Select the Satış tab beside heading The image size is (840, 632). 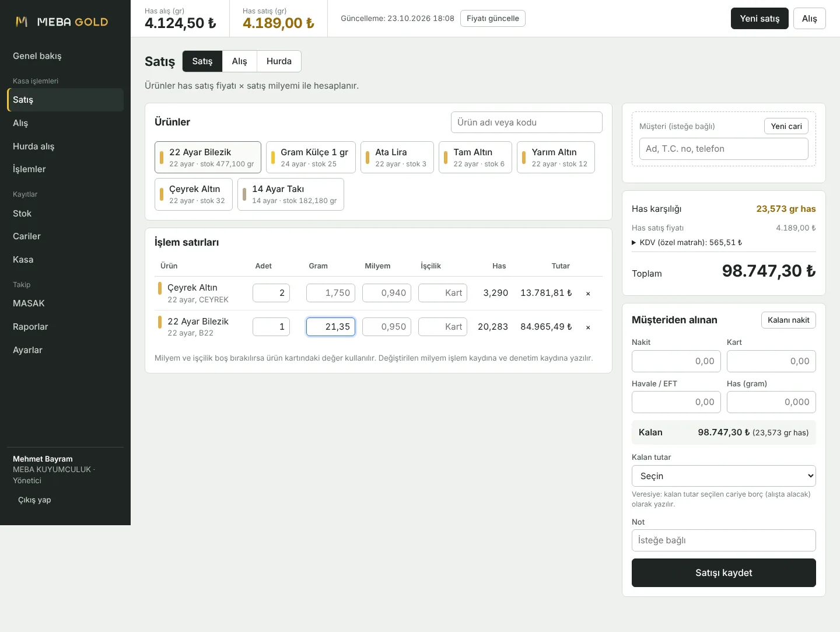click(x=202, y=61)
